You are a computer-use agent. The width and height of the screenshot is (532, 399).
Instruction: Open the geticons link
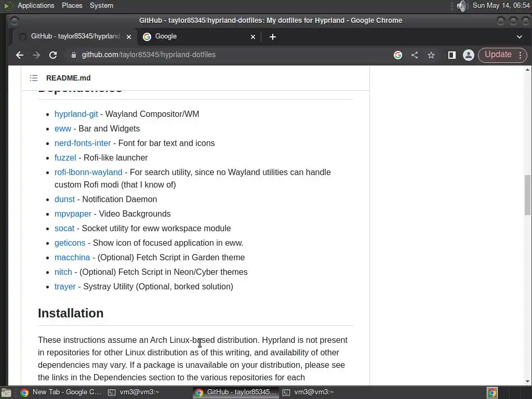70,243
